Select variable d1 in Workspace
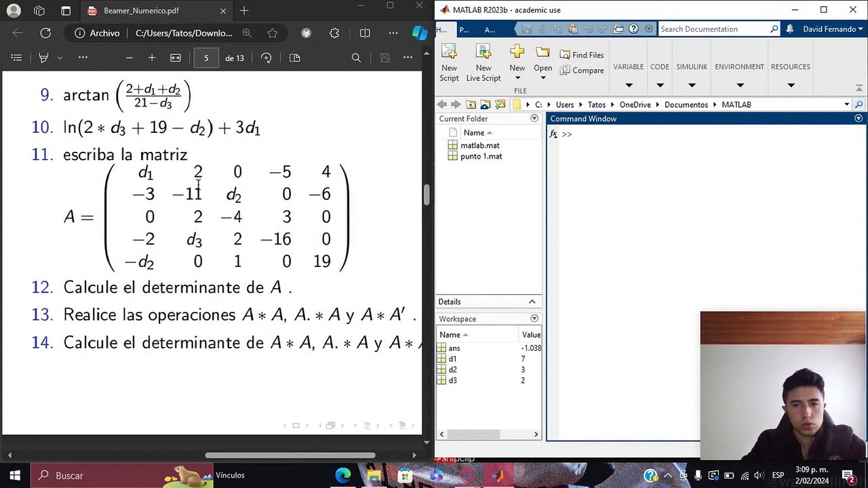The image size is (868, 488). pyautogui.click(x=452, y=359)
